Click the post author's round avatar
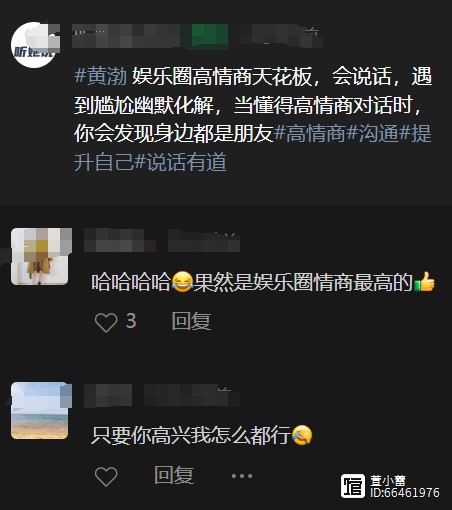452x510 pixels. click(34, 45)
